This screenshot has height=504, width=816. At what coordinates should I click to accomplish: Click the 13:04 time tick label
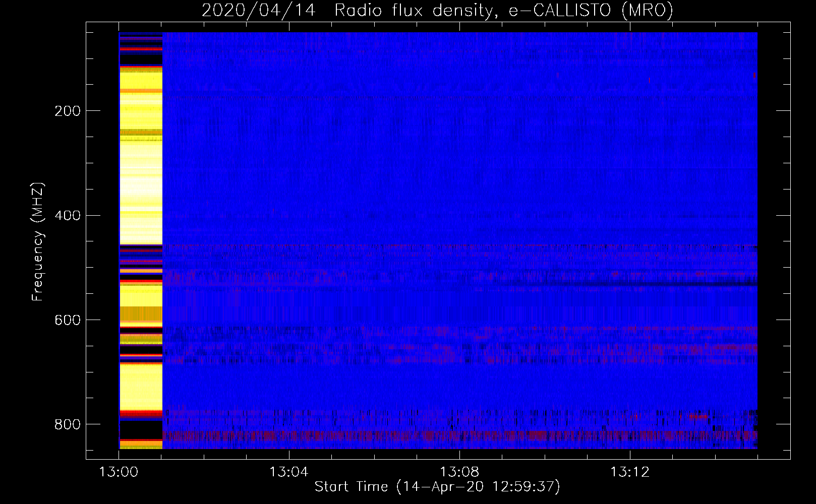click(288, 472)
